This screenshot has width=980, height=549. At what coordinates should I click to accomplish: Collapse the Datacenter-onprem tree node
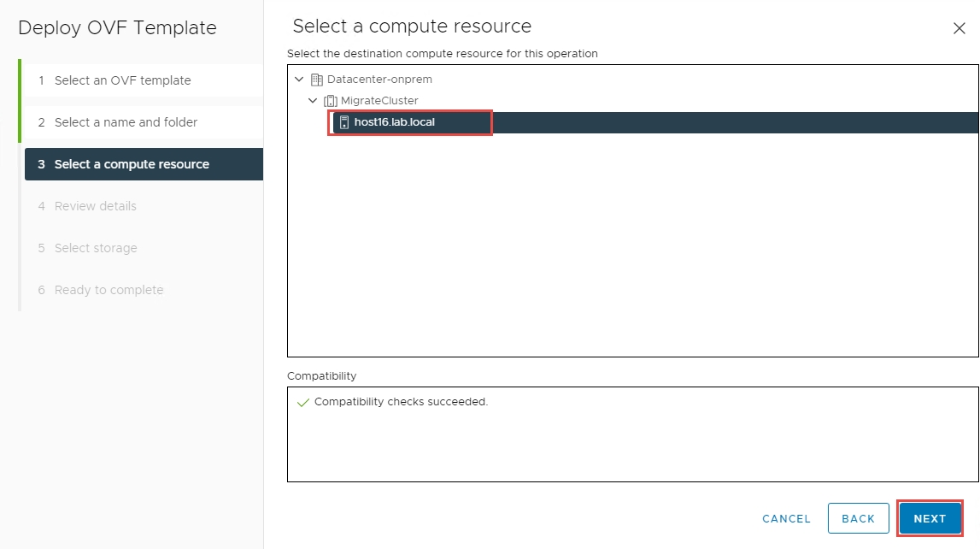click(298, 80)
